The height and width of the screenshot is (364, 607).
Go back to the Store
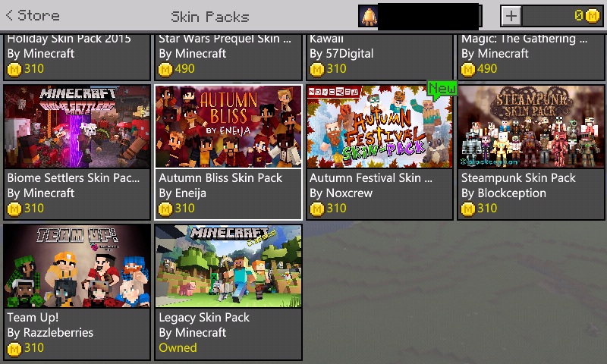[x=33, y=15]
